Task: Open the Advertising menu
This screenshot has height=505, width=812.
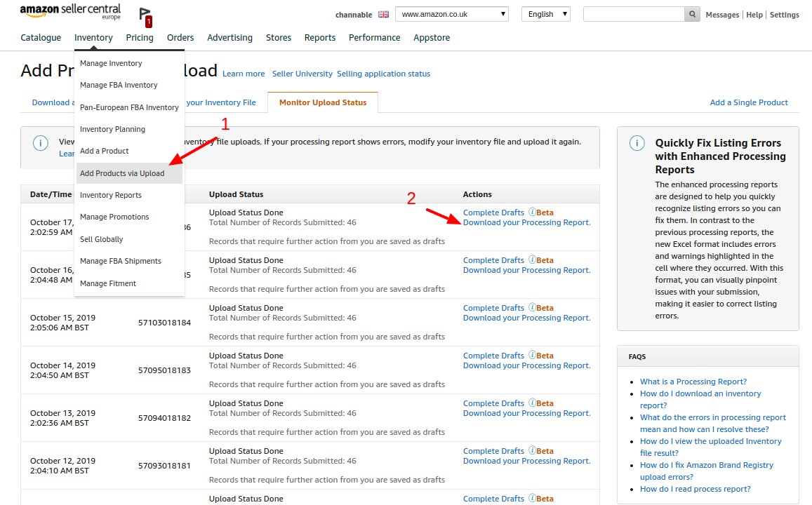Action: [x=230, y=38]
